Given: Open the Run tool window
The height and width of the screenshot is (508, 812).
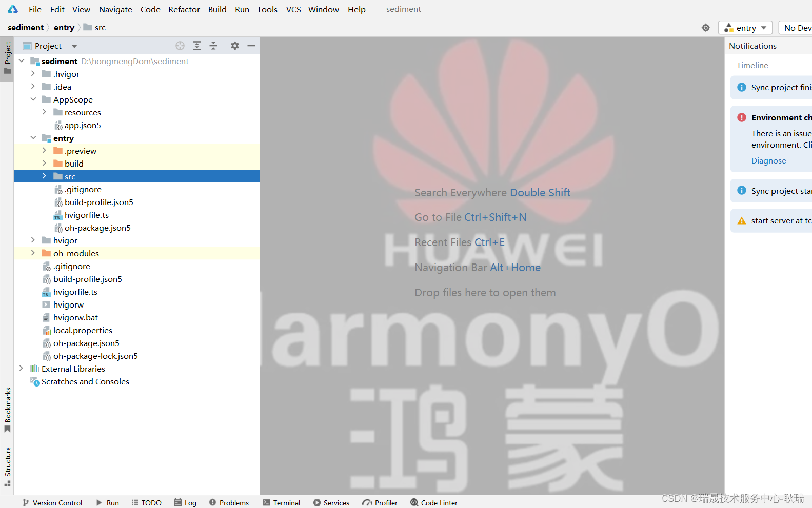Looking at the screenshot, I should tap(108, 503).
